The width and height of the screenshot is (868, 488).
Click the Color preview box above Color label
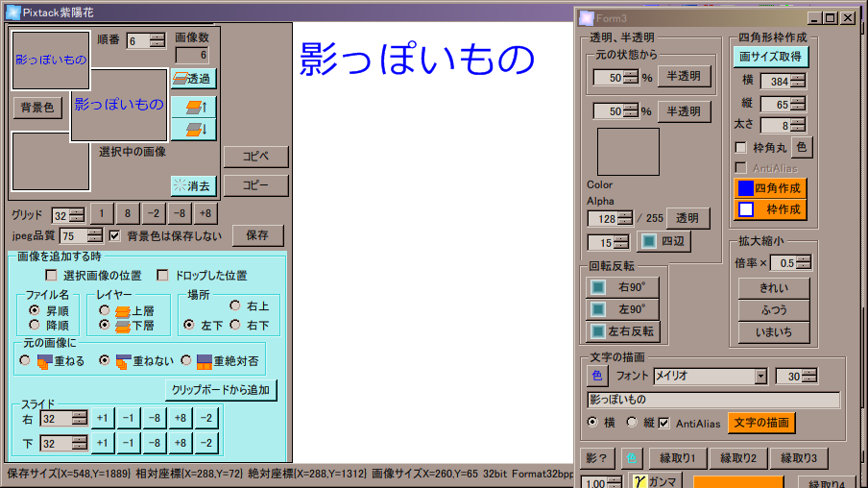(628, 153)
